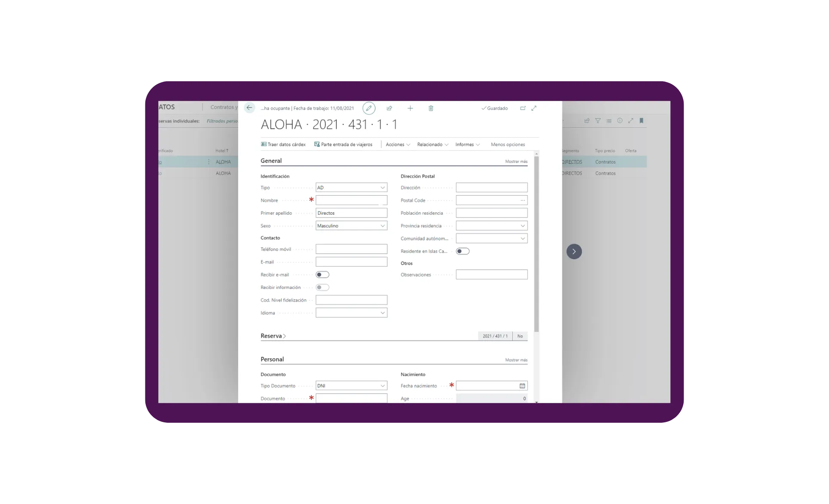Click Mostrar más in Personal section

point(516,360)
